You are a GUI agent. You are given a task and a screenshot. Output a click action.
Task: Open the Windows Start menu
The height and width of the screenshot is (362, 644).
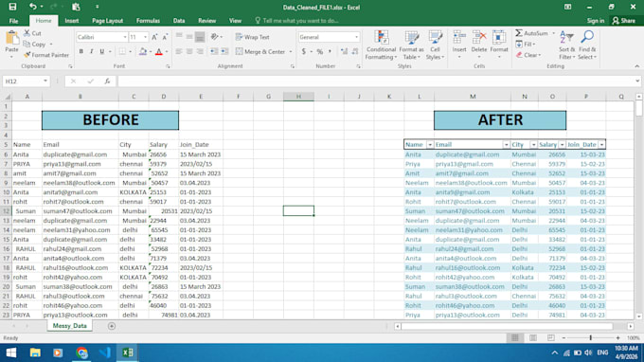tap(11, 353)
